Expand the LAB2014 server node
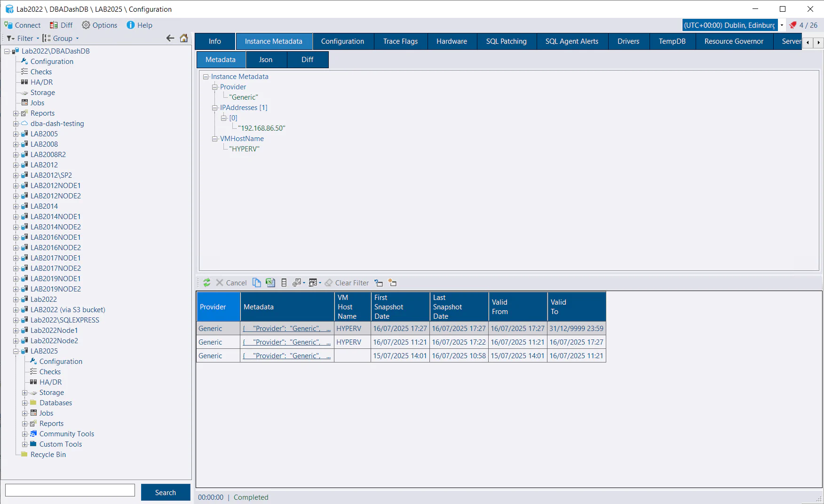 click(x=16, y=206)
